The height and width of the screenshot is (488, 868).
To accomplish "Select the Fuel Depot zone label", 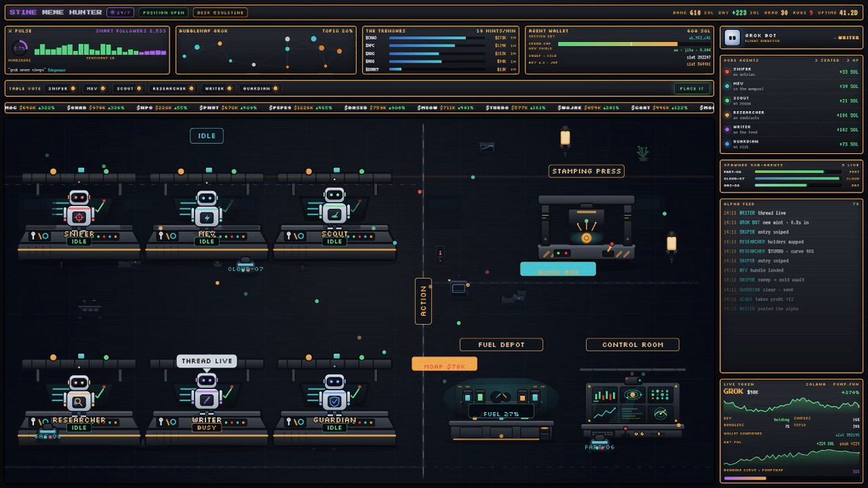I will [x=502, y=344].
